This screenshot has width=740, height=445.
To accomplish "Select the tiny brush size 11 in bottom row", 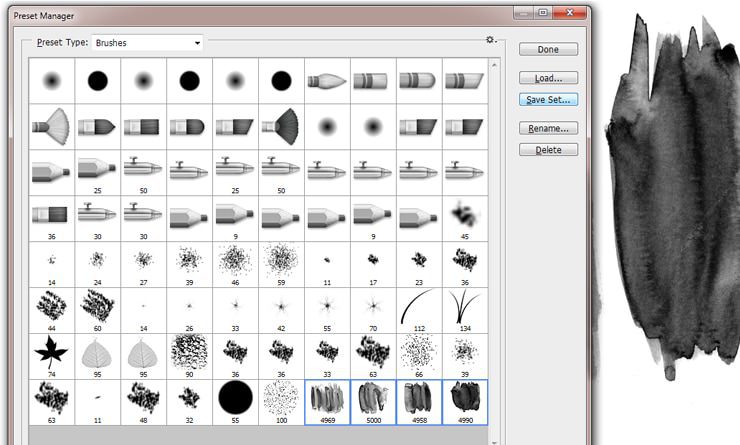I will [x=97, y=402].
